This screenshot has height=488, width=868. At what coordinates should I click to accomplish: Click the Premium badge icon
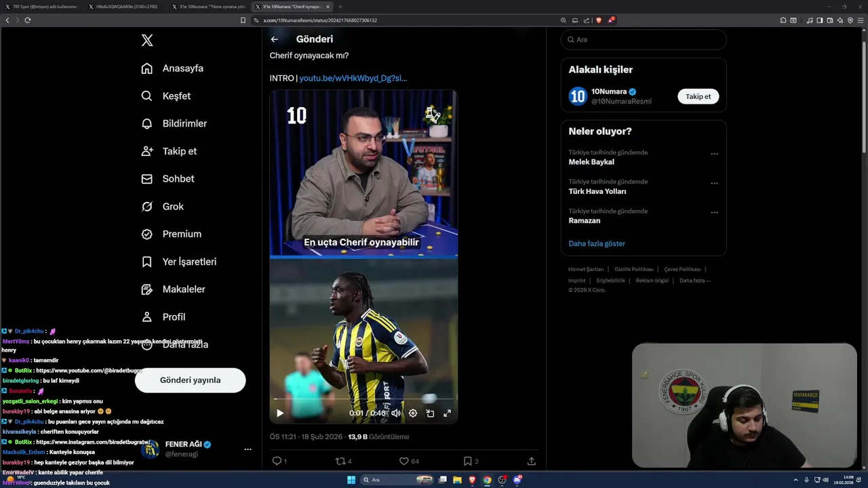coord(146,234)
